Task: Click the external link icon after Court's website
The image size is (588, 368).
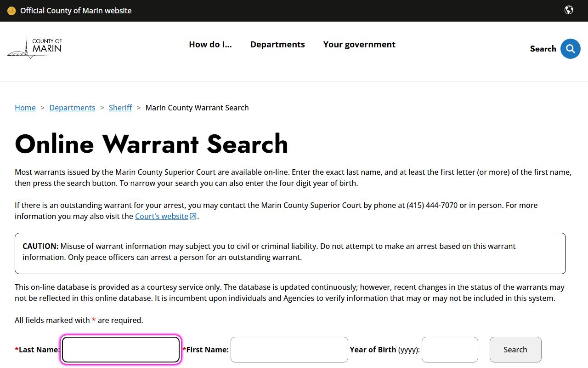Action: (193, 216)
